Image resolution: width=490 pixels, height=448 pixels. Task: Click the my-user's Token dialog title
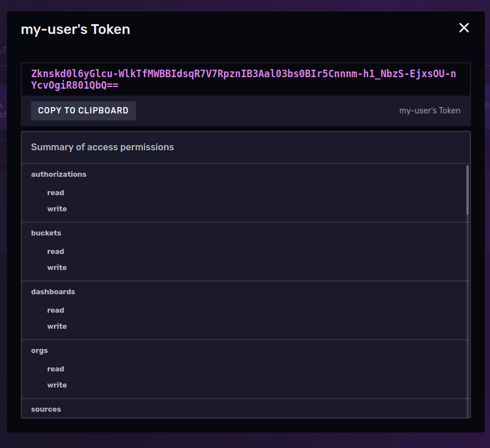(75, 29)
